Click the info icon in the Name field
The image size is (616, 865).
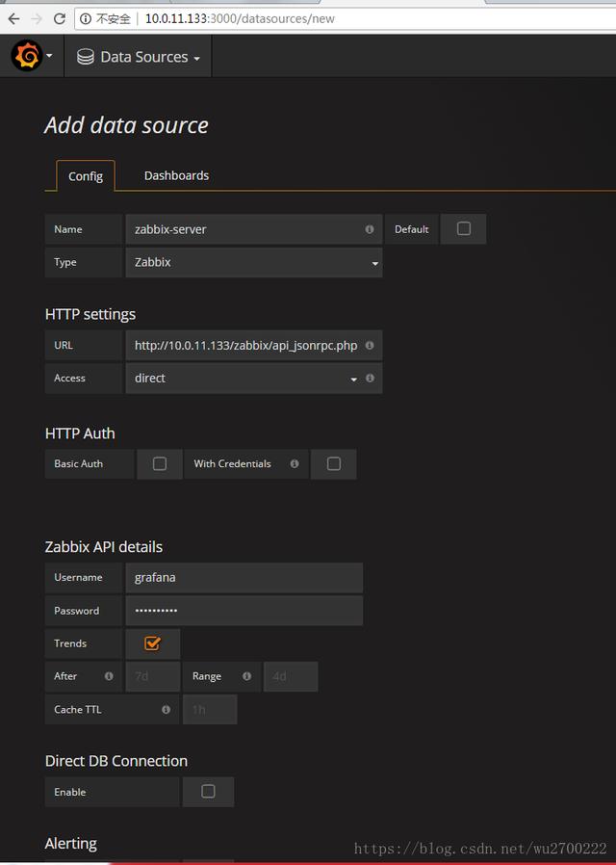point(370,229)
